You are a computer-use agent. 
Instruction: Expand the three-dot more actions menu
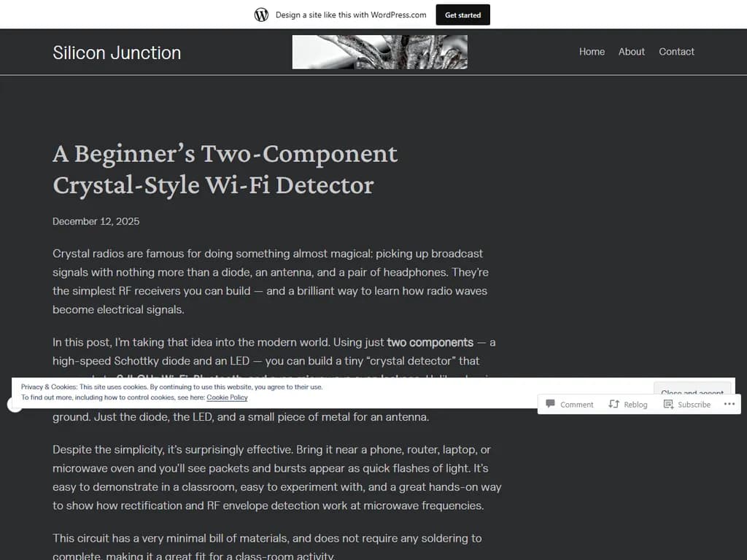[729, 404]
